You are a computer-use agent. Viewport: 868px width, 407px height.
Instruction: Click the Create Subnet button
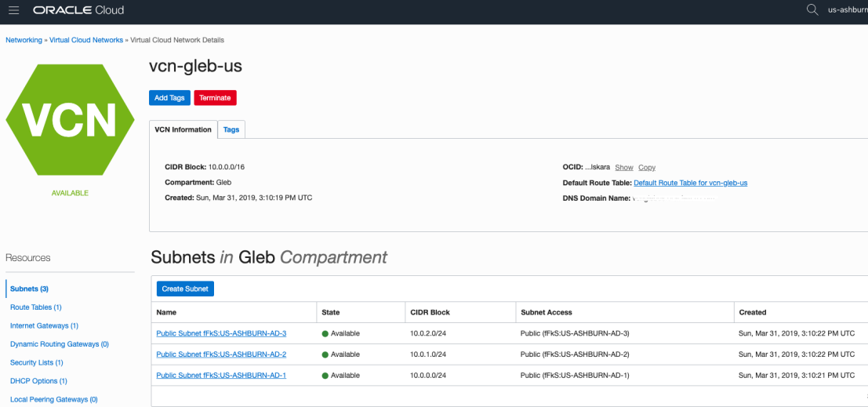[x=185, y=289]
